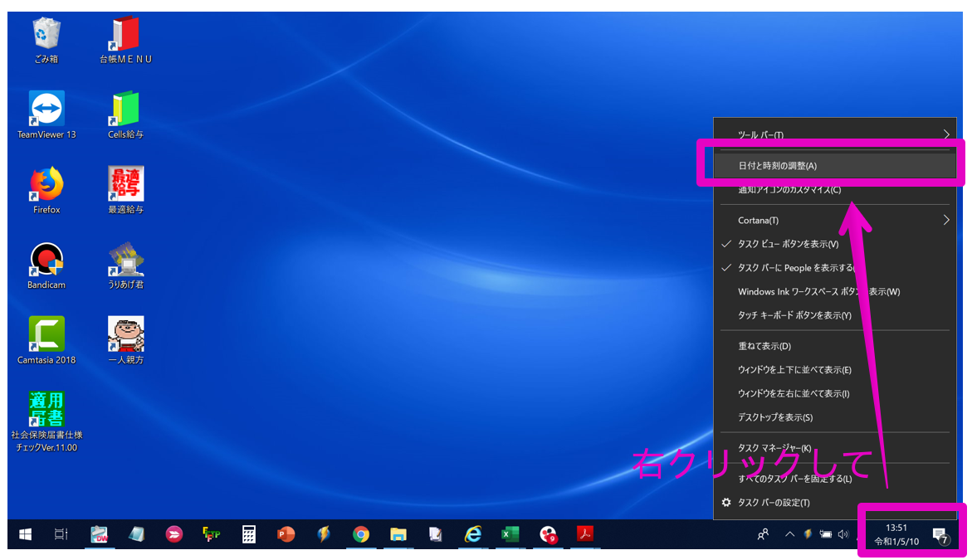The height and width of the screenshot is (560, 972).
Task: Toggle すべてのタスク バーを固定する
Action: [x=834, y=478]
